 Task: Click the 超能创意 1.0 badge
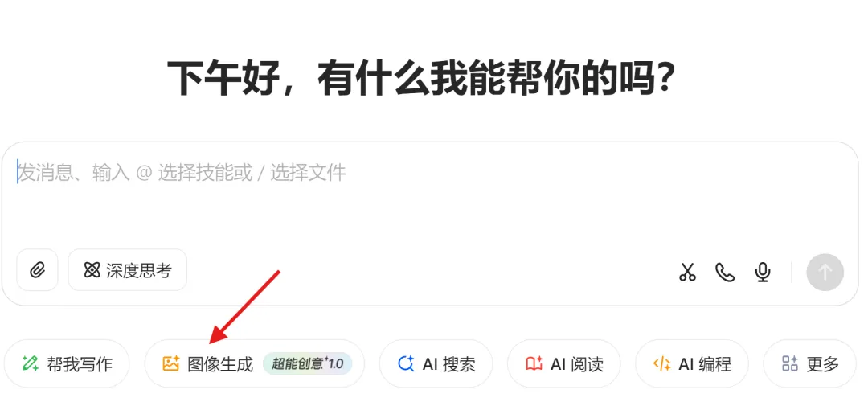point(308,363)
